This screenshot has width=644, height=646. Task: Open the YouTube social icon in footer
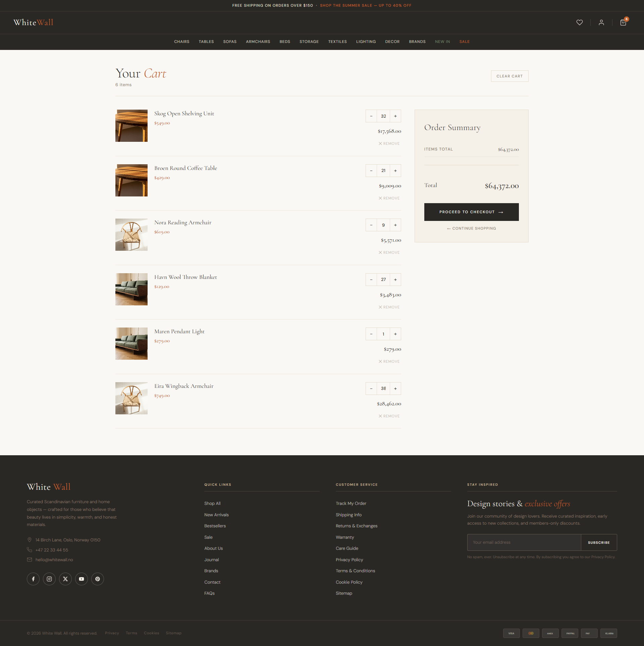click(82, 579)
